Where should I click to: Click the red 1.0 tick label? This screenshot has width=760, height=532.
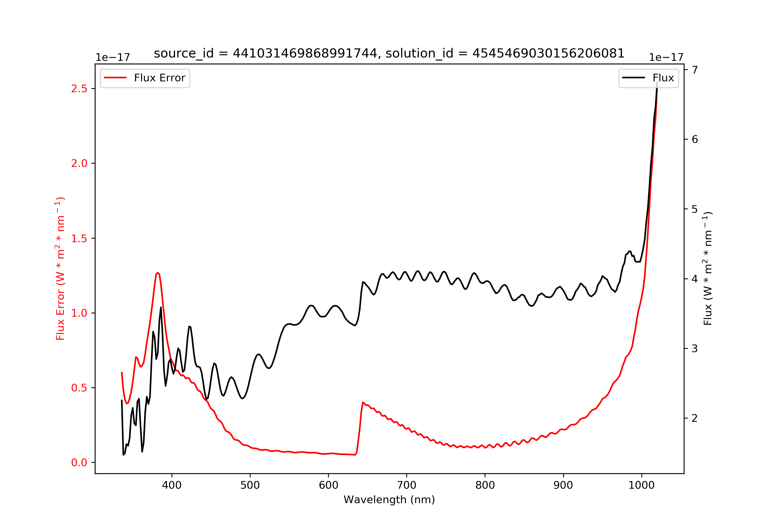[x=79, y=313]
